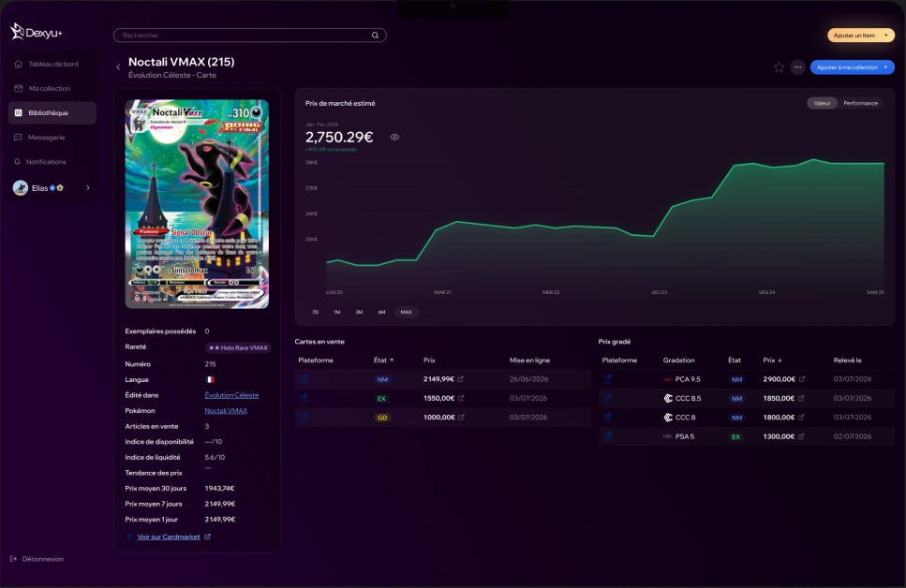Click platform icon of the EX sale listing
This screenshot has width=906, height=588.
coord(304,398)
